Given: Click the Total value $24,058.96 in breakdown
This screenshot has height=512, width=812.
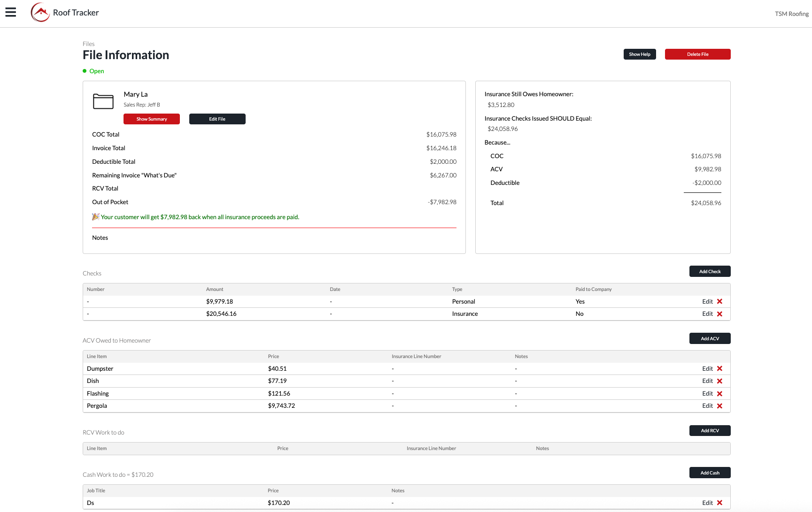Looking at the screenshot, I should (x=706, y=203).
